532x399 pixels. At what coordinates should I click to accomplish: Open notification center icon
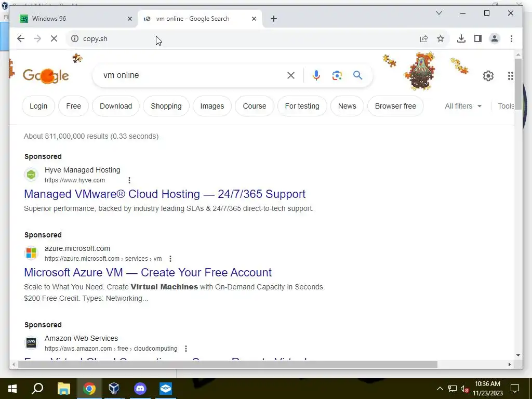[x=515, y=389]
